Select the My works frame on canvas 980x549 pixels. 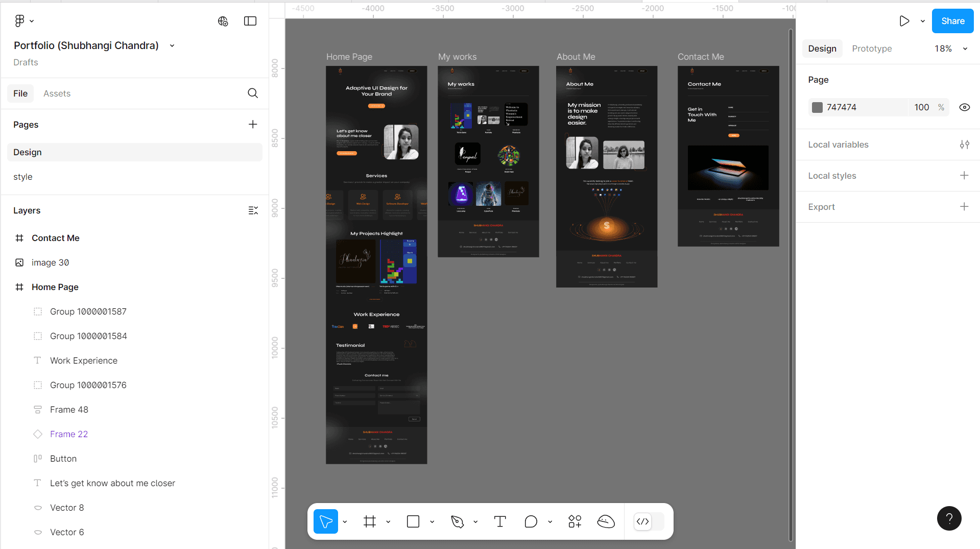point(488,161)
